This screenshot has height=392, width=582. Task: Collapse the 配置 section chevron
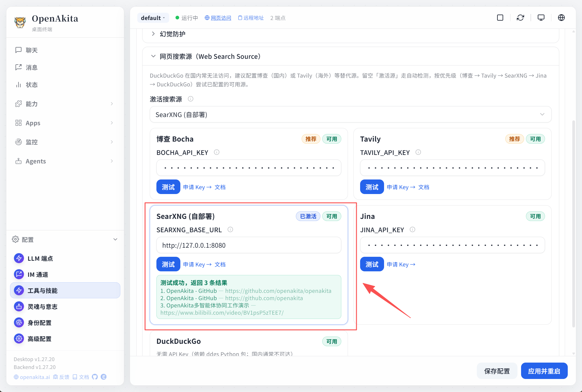115,240
